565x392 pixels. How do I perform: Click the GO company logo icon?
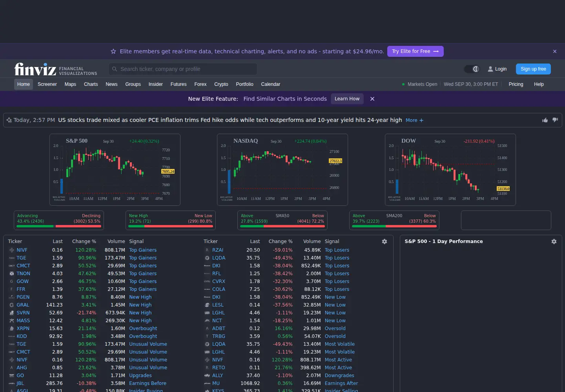pyautogui.click(x=12, y=376)
